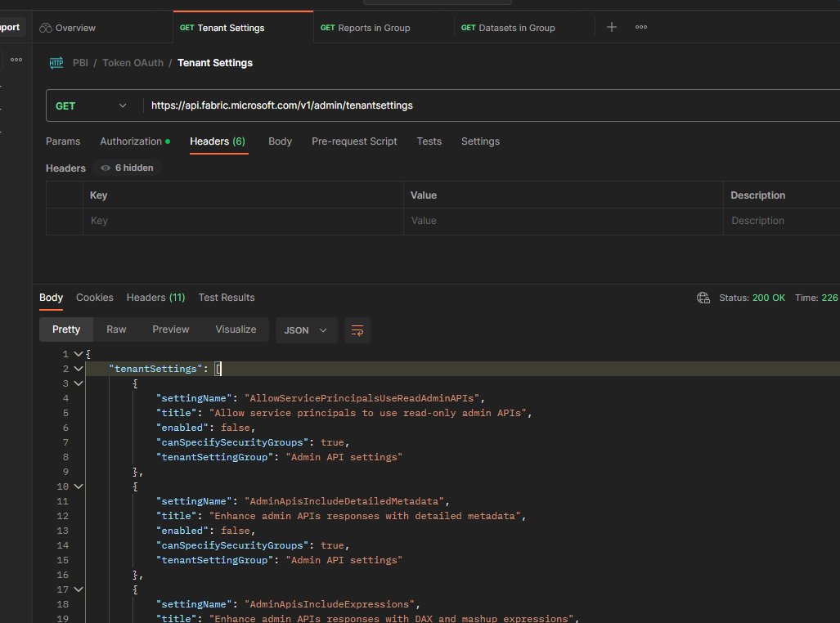Screen dimensions: 840x623
Task: Open sidebar ellipsis options menu
Action: (16, 60)
